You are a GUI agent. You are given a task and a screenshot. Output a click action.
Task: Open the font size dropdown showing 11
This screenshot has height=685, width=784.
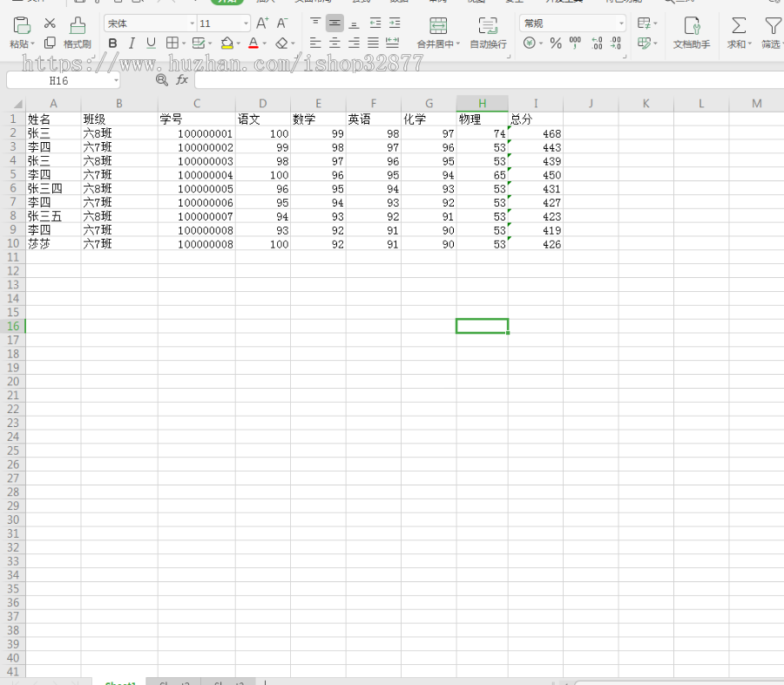(246, 23)
